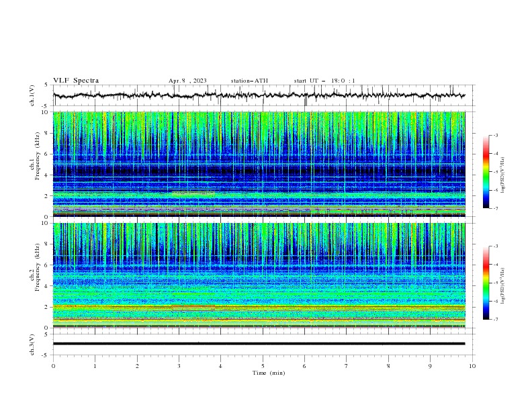The width and height of the screenshot is (532, 411).
Task: Click the "2" tick on the time axis
Action: 137,366
